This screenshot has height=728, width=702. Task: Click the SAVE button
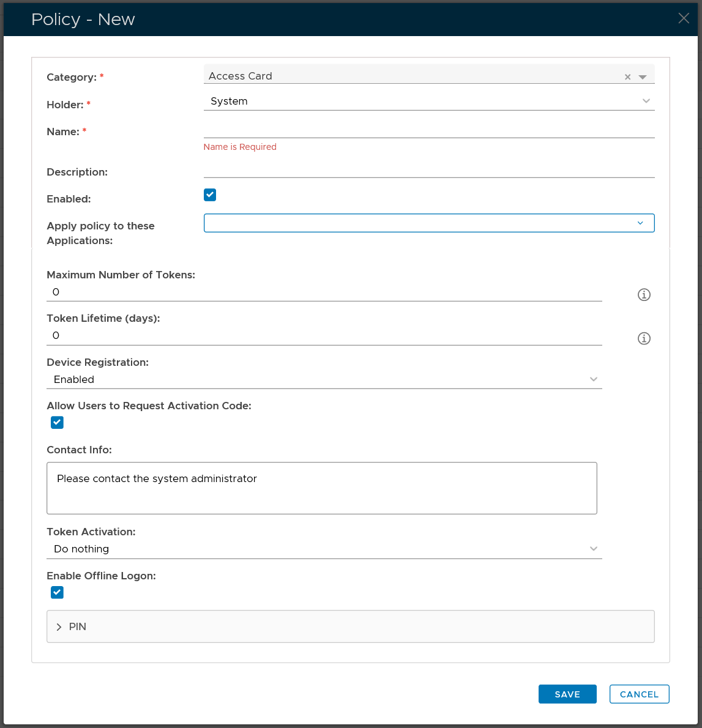point(567,694)
